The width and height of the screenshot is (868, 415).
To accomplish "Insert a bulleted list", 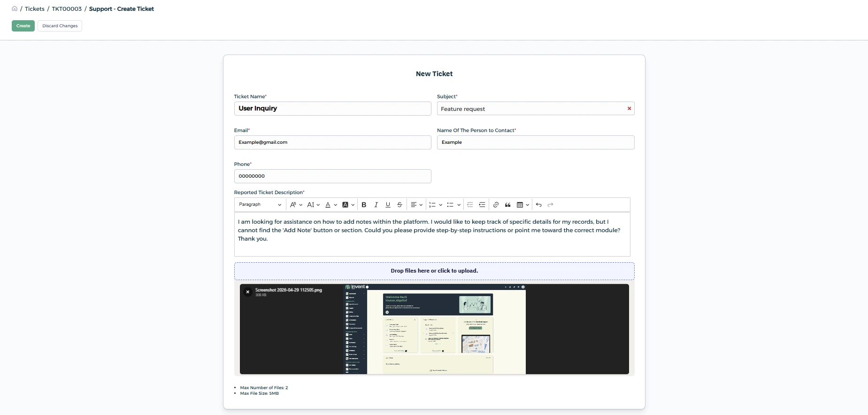I will pos(450,205).
